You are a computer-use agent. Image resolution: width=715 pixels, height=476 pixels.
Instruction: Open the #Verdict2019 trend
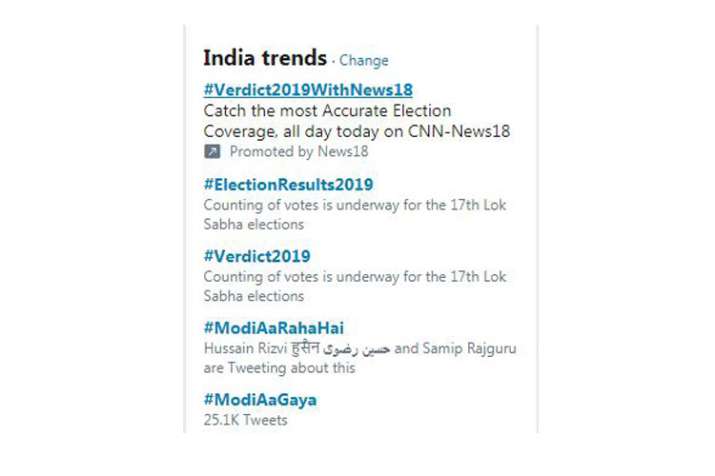[257, 256]
